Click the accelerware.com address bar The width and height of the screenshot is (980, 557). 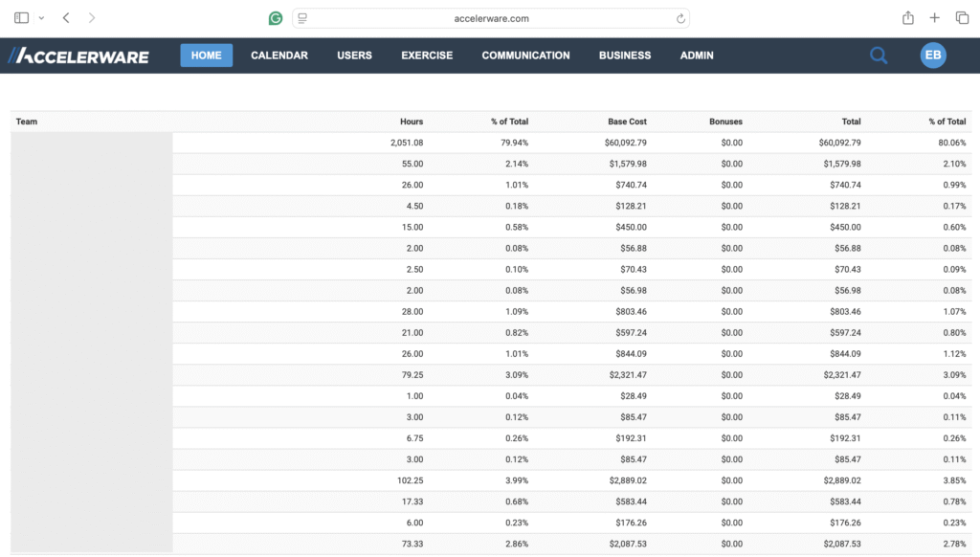click(x=492, y=18)
